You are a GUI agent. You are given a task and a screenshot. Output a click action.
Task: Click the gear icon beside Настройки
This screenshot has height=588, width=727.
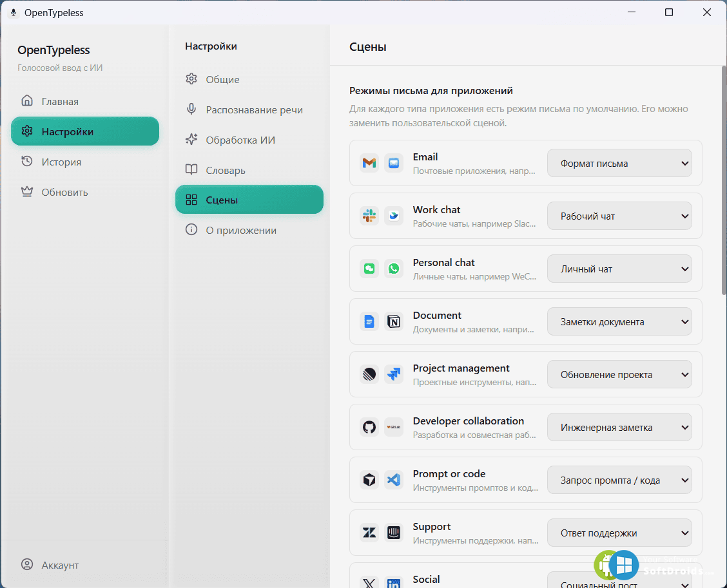pyautogui.click(x=27, y=131)
